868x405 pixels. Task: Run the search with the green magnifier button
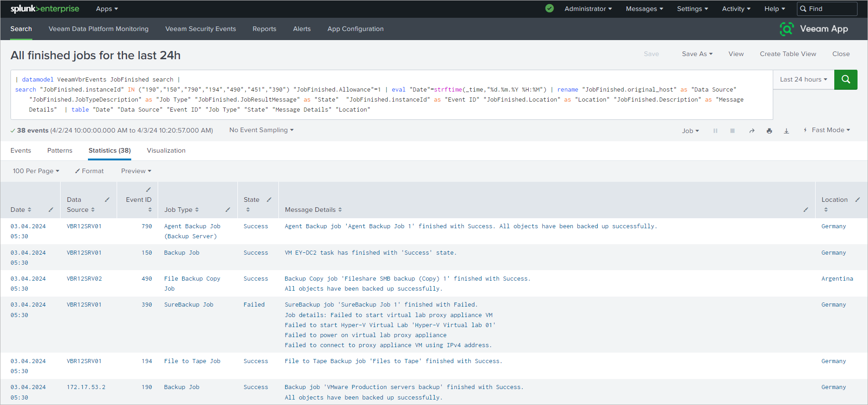coord(845,79)
